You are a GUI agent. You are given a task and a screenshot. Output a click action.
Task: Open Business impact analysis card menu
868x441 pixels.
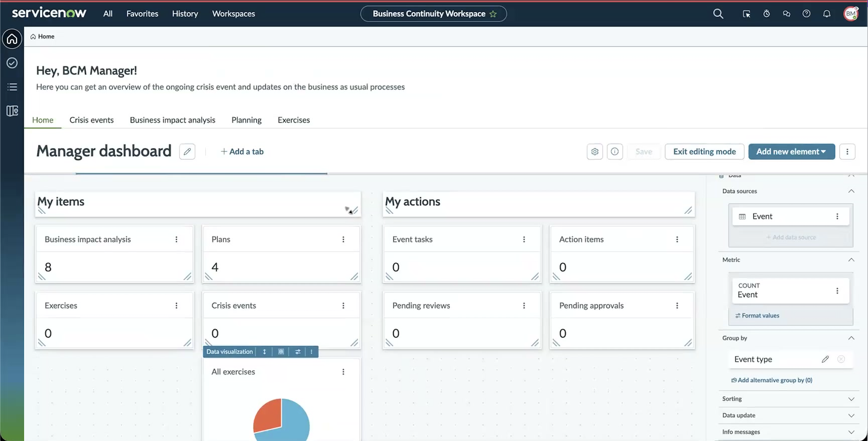pyautogui.click(x=176, y=239)
